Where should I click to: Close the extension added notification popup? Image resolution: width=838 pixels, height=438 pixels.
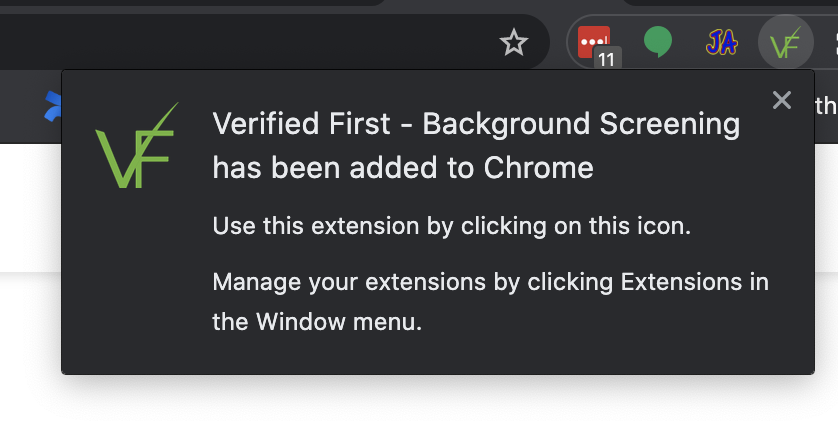(781, 100)
